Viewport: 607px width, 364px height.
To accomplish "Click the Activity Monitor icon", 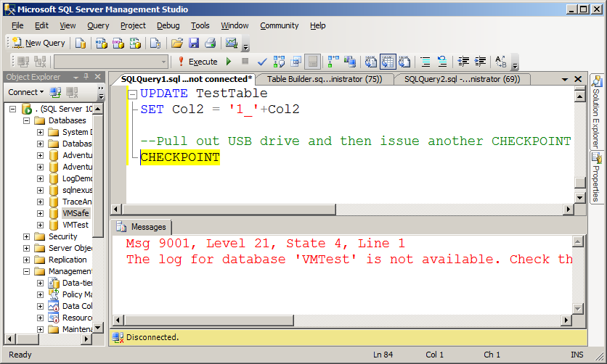I will point(231,43).
